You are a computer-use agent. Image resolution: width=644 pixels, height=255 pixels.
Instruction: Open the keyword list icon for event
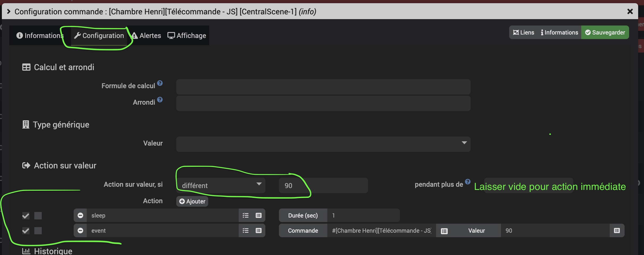tap(245, 231)
